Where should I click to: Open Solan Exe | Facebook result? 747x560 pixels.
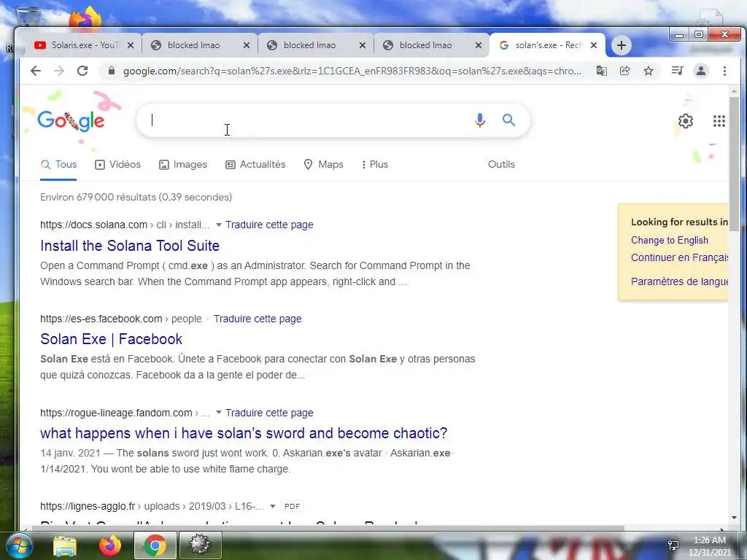(x=111, y=339)
